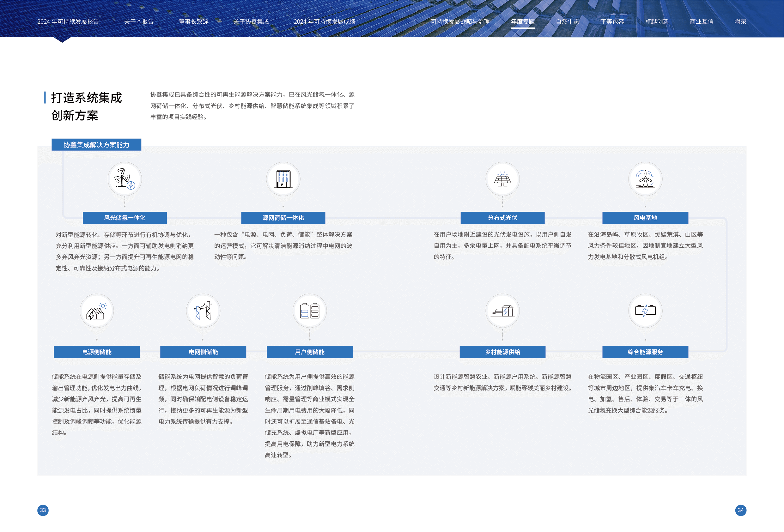Click the wind power base turbine icon
The height and width of the screenshot is (532, 784).
coord(645,179)
